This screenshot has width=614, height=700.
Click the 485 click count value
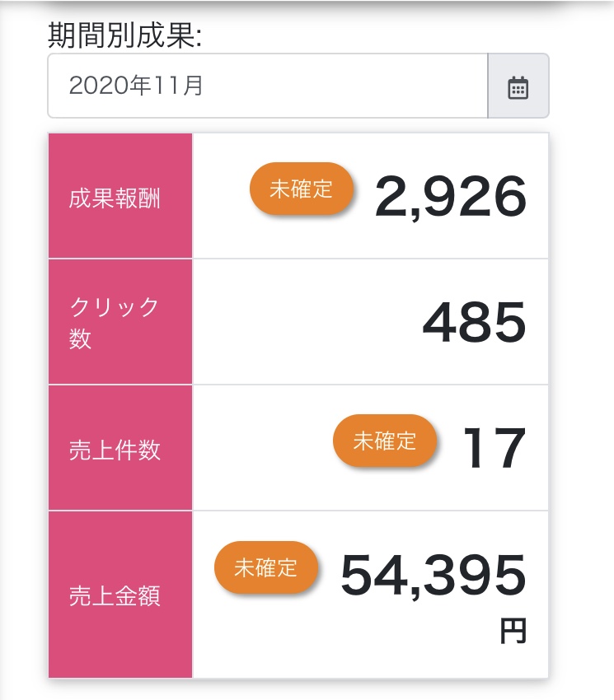pos(475,322)
